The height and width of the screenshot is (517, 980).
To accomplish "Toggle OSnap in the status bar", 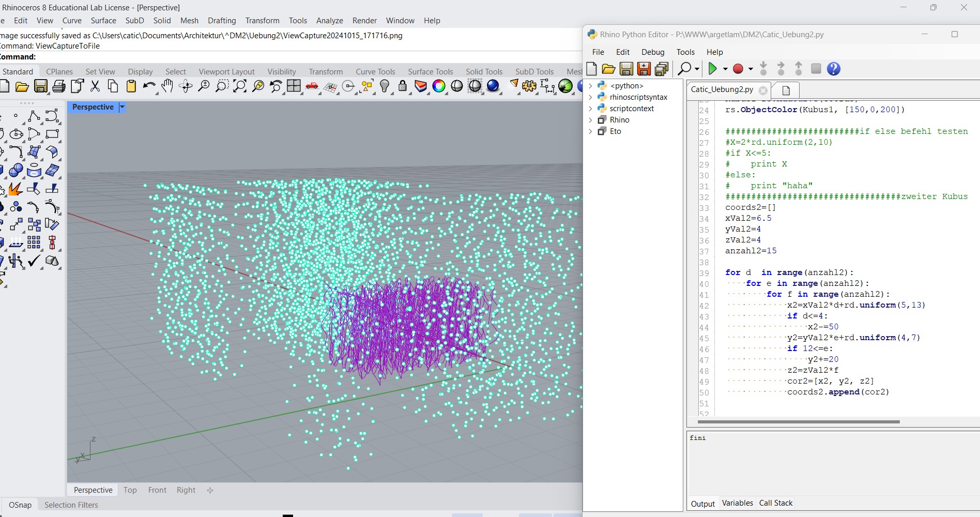I will (19, 505).
